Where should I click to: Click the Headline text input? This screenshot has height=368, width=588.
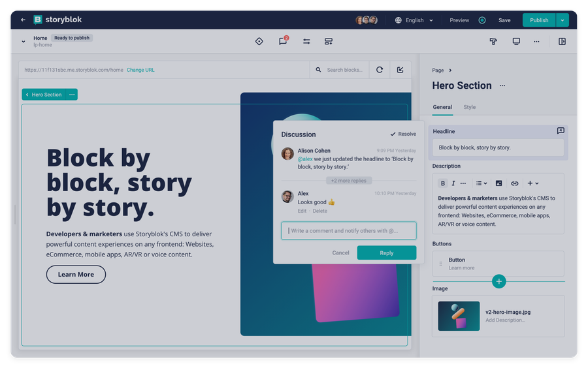[x=498, y=147]
